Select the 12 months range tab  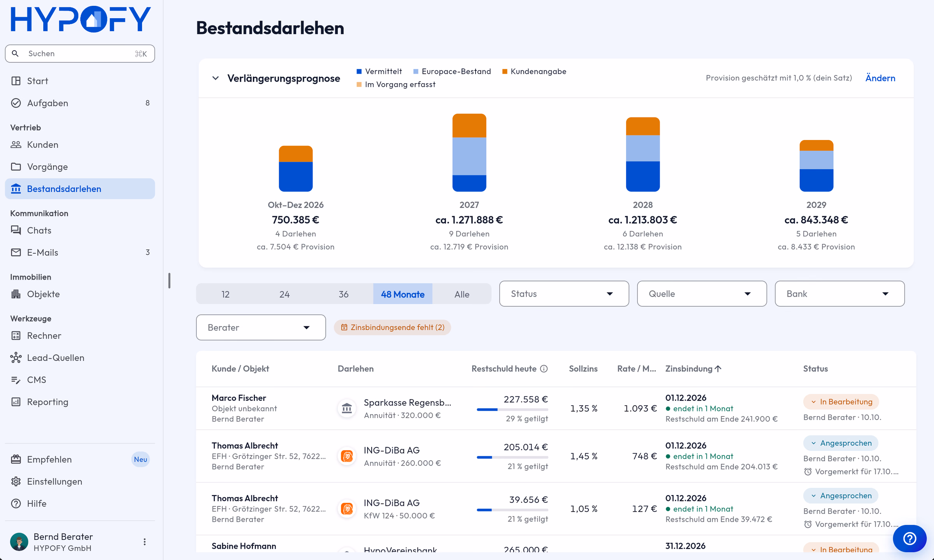(226, 294)
